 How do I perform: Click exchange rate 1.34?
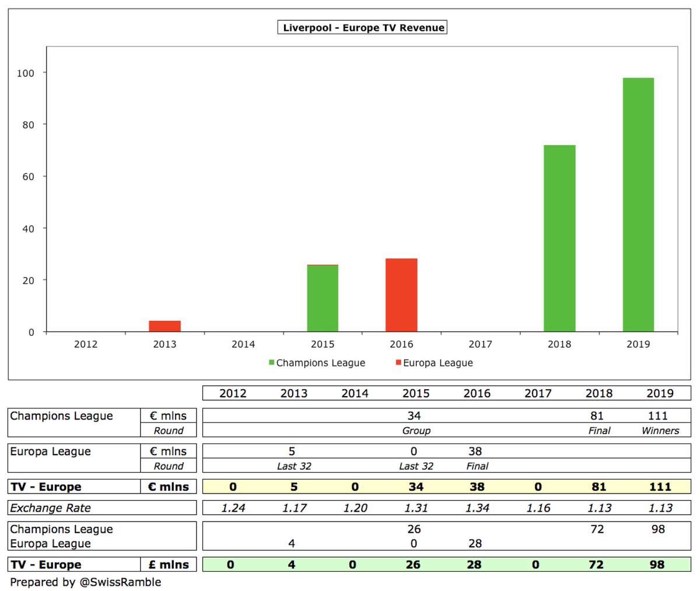coord(477,508)
